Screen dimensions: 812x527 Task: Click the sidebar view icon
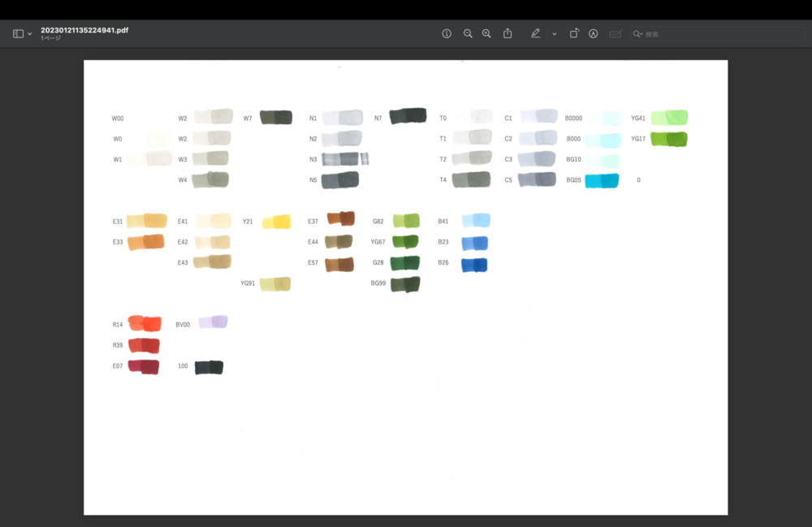[x=18, y=33]
